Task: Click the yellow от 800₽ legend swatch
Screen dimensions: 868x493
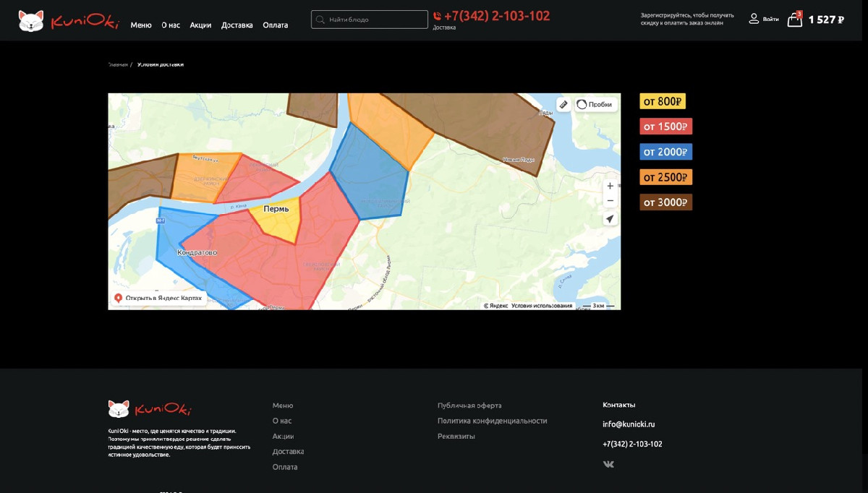Action: coord(663,101)
